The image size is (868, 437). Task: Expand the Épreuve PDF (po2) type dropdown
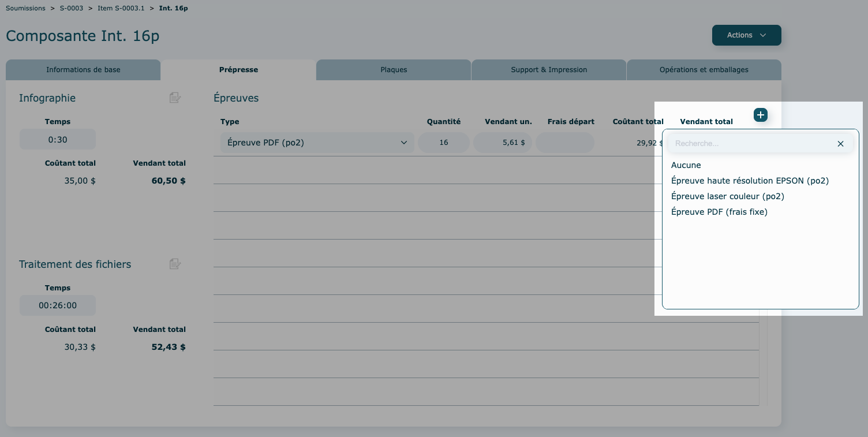(317, 143)
